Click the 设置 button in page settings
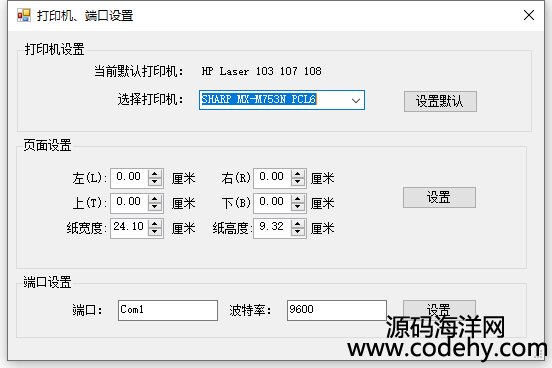Image resolution: width=552 pixels, height=368 pixels. (x=439, y=197)
